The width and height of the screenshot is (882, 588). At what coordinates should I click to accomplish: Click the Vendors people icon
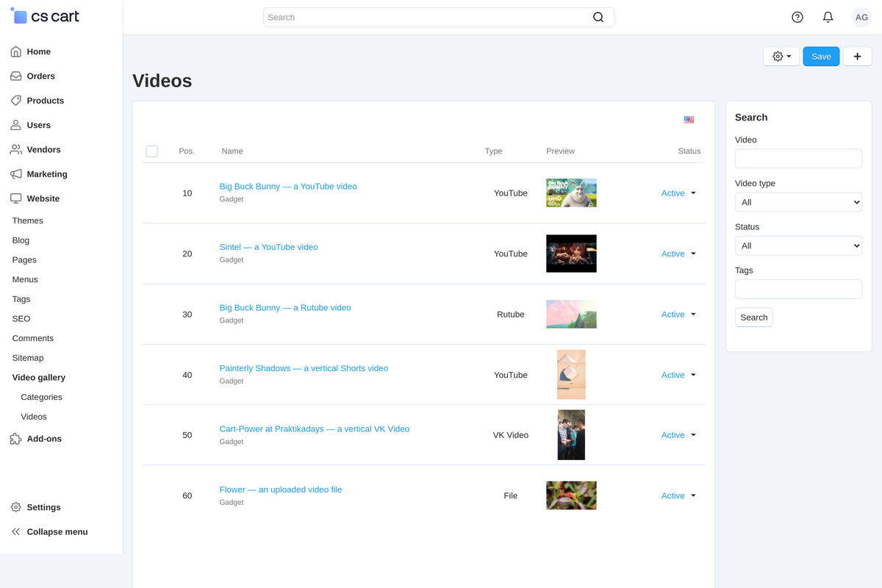click(15, 149)
